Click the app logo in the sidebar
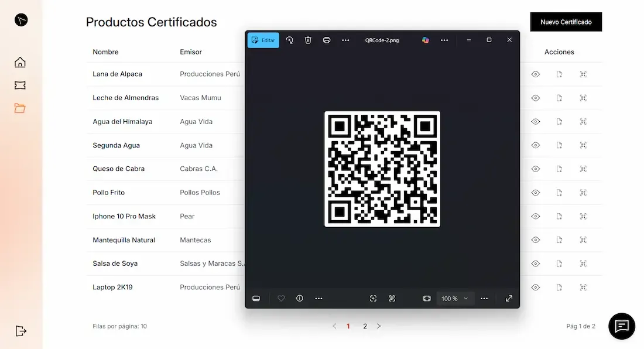 point(21,20)
